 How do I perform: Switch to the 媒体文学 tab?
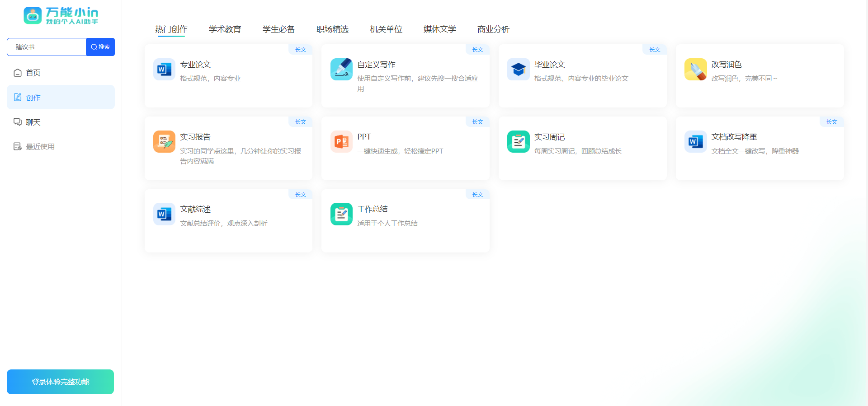point(439,29)
